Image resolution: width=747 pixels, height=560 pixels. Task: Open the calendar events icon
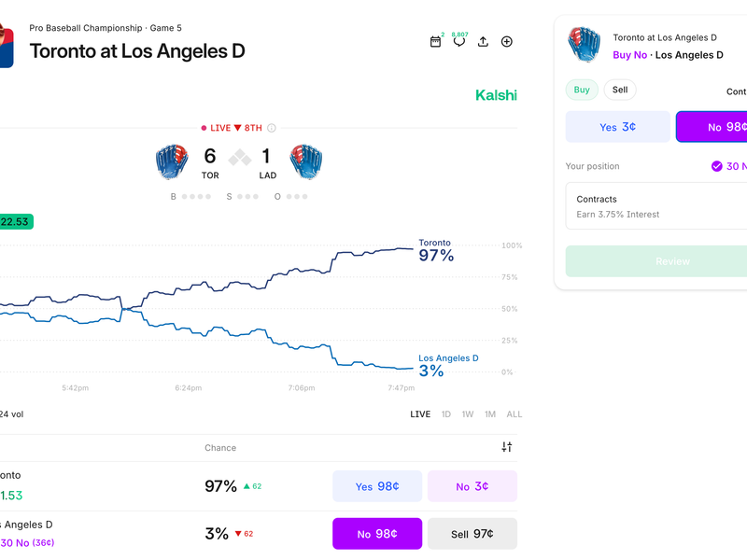435,41
